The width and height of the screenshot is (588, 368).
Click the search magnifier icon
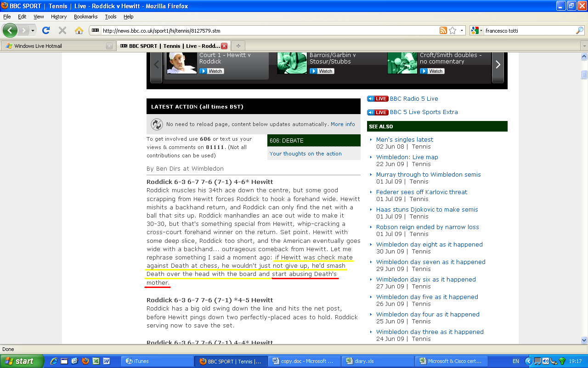click(580, 31)
